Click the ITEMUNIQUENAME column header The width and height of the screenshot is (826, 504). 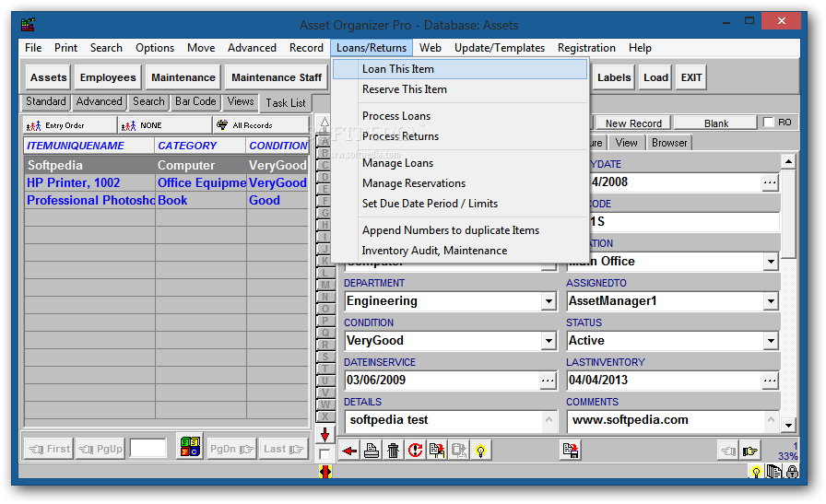pos(89,146)
